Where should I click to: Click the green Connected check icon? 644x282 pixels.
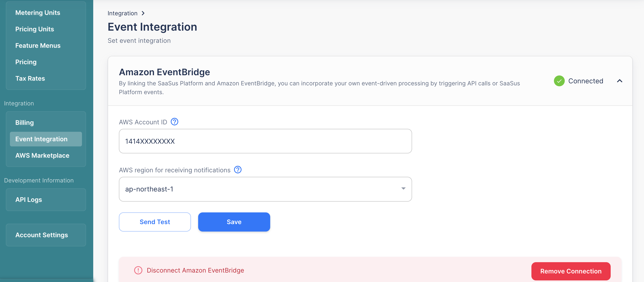tap(559, 81)
